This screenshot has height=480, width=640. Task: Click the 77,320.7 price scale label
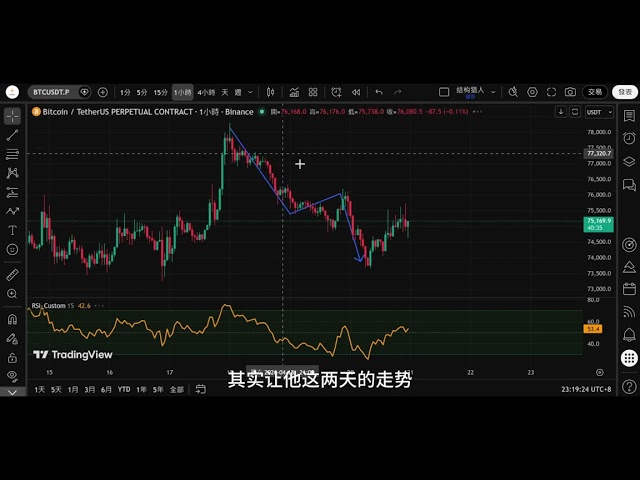598,154
